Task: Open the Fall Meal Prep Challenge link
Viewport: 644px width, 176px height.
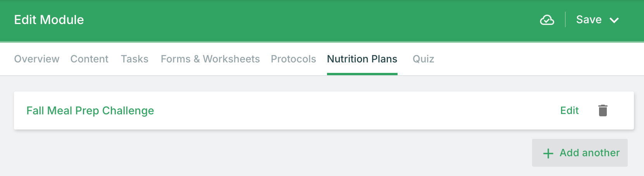Action: (x=90, y=110)
